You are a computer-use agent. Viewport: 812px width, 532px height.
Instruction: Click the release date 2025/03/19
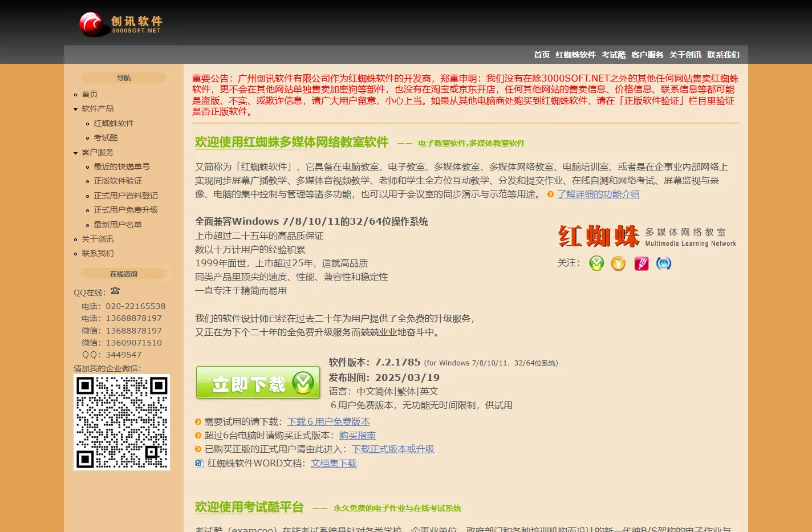point(407,377)
